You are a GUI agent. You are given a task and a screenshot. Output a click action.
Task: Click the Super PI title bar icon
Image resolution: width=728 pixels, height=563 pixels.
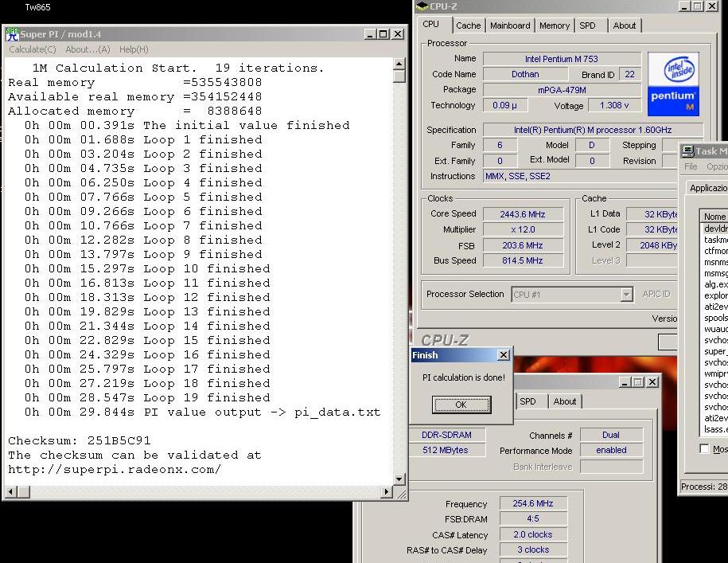(13, 34)
